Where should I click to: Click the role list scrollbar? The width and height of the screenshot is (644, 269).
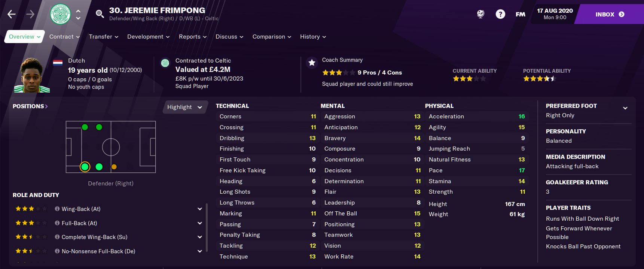pyautogui.click(x=207, y=228)
